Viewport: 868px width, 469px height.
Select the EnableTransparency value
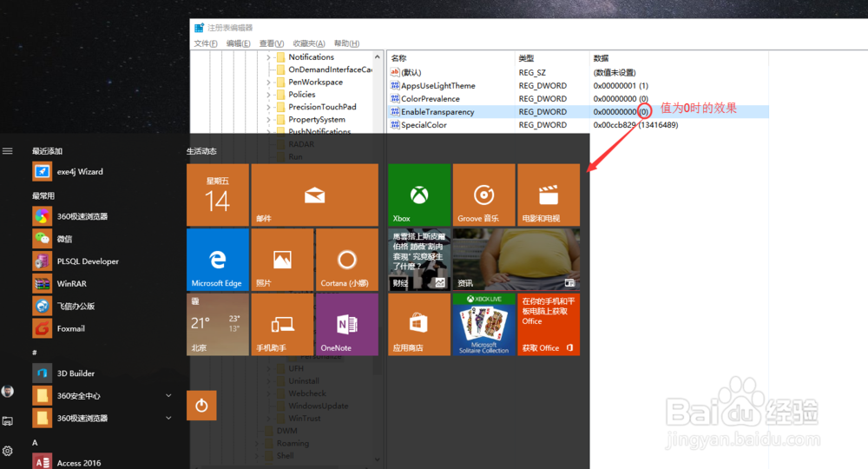pos(437,112)
